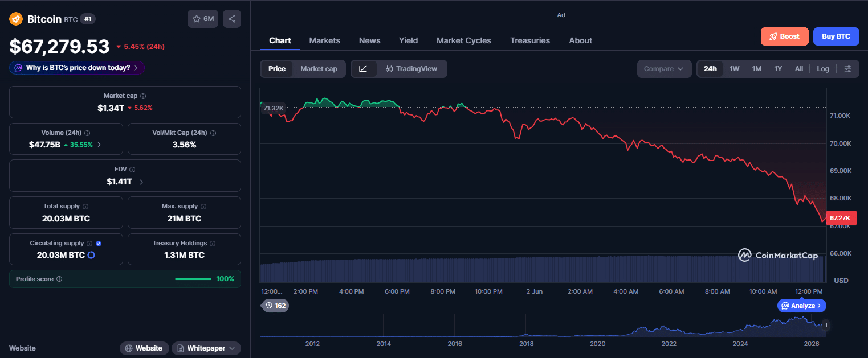Viewport: 868px width, 358px height.
Task: Open the Compare dropdown
Action: click(x=664, y=69)
